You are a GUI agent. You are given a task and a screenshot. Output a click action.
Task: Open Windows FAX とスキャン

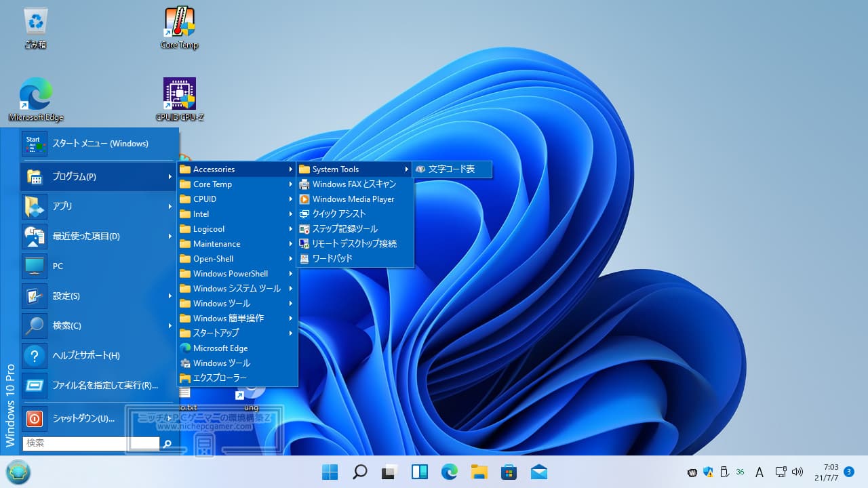coord(355,184)
